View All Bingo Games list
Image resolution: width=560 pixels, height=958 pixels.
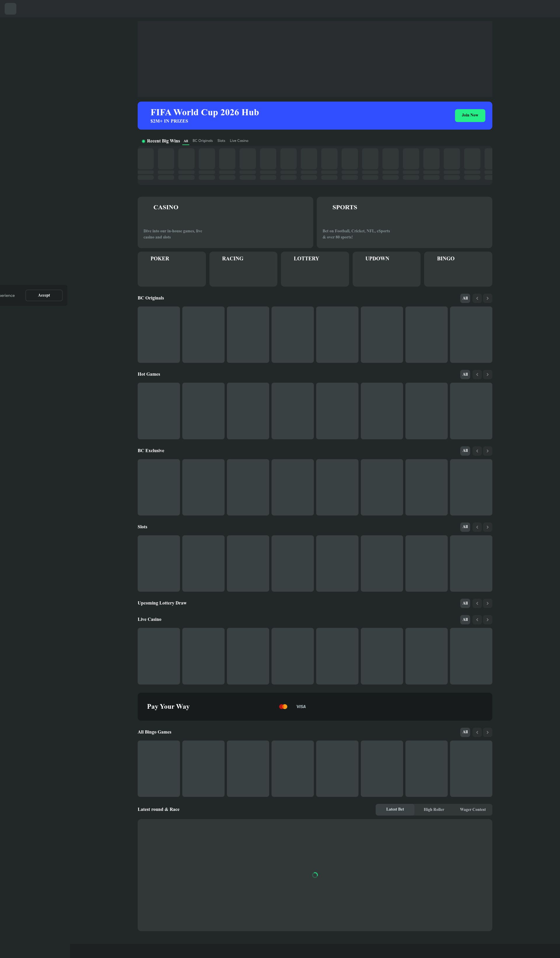tap(465, 732)
